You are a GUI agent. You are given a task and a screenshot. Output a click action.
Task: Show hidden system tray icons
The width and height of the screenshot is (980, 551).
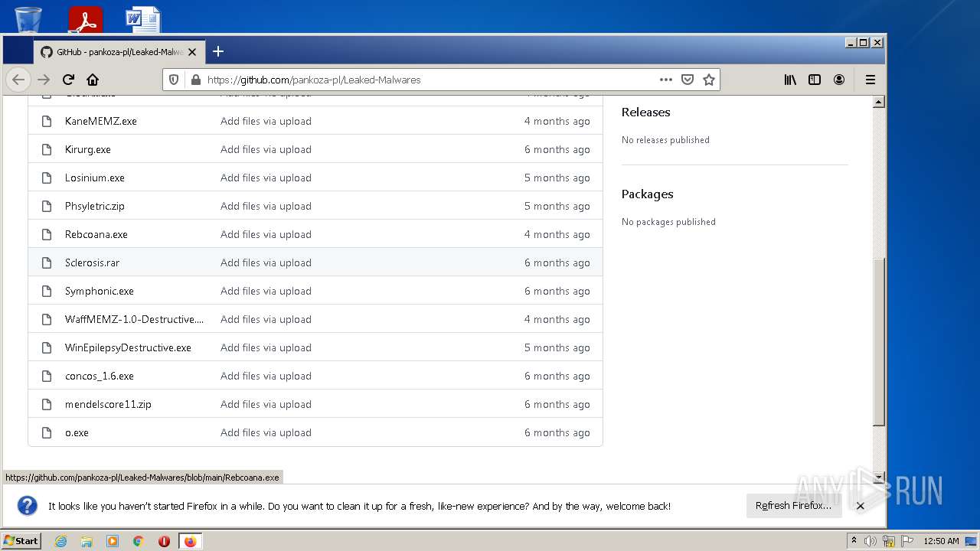854,541
